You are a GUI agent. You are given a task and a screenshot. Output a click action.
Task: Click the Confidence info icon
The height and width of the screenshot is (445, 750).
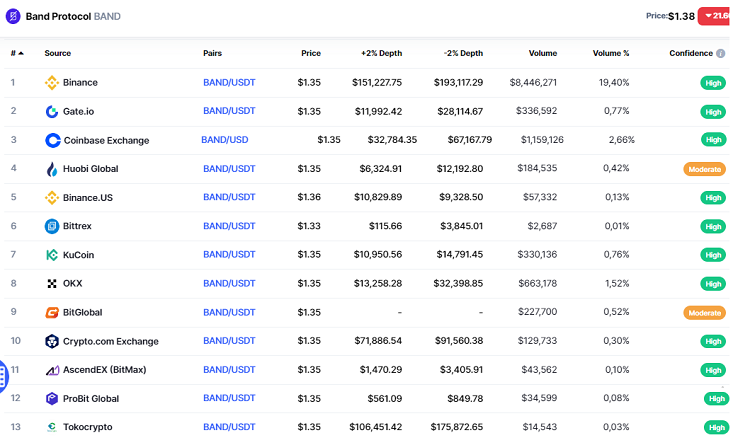tap(721, 53)
